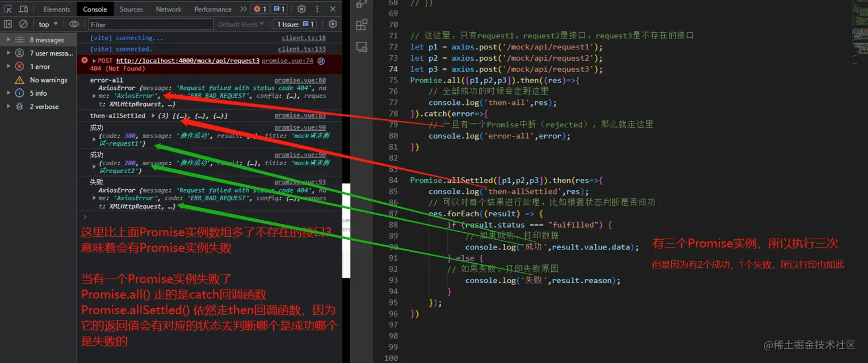Expand the '2 verbose' sidebar group
This screenshot has width=868, height=363.
8,106
